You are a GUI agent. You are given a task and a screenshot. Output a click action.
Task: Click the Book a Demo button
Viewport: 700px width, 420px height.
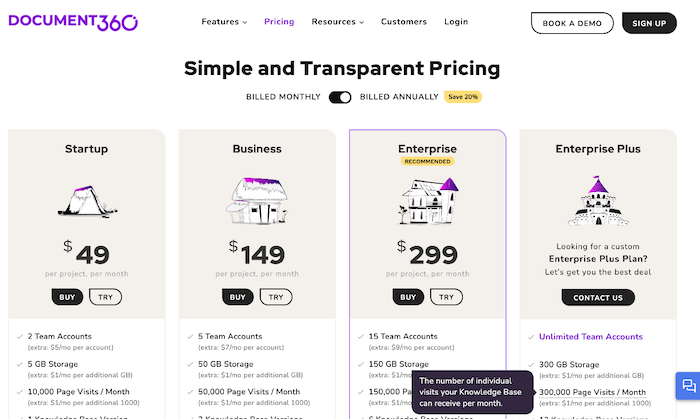(572, 23)
